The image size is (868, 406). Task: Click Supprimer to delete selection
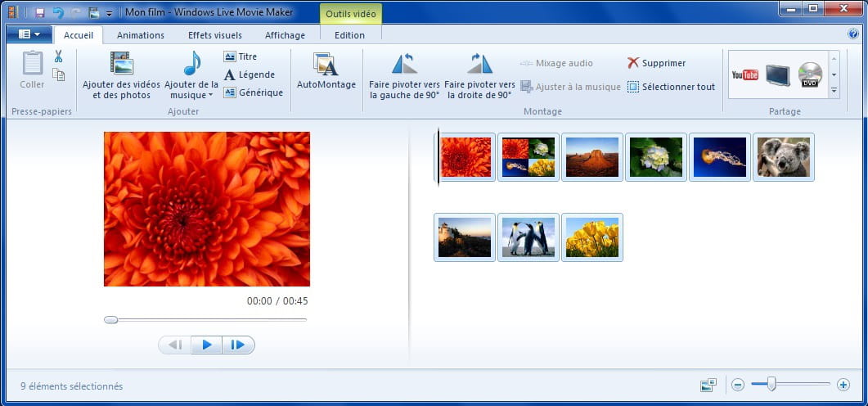click(656, 63)
